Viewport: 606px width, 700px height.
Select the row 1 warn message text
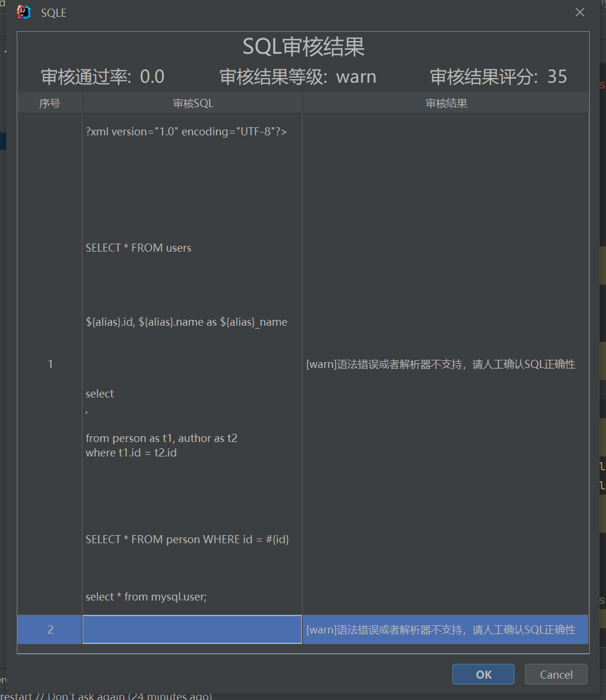[x=441, y=364]
